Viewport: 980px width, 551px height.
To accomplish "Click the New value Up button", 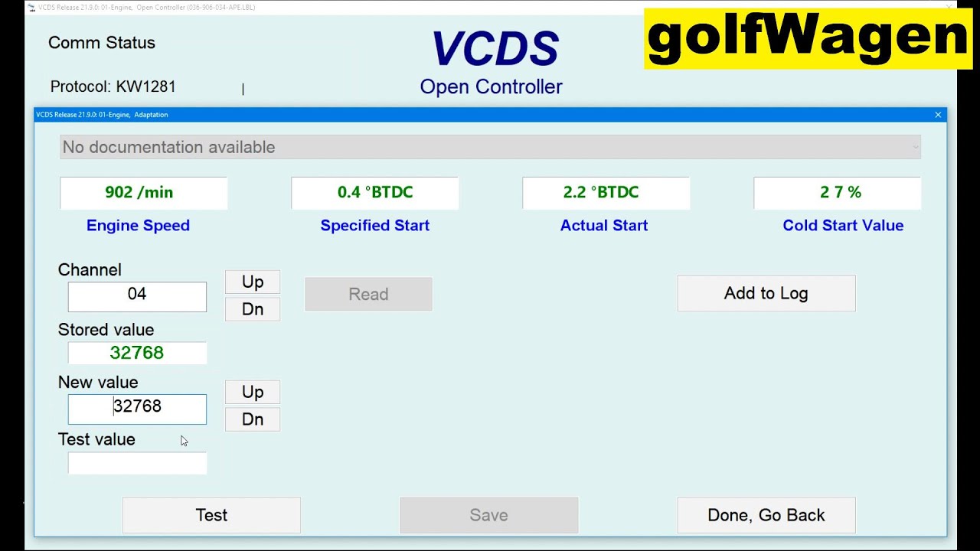I will pyautogui.click(x=253, y=392).
